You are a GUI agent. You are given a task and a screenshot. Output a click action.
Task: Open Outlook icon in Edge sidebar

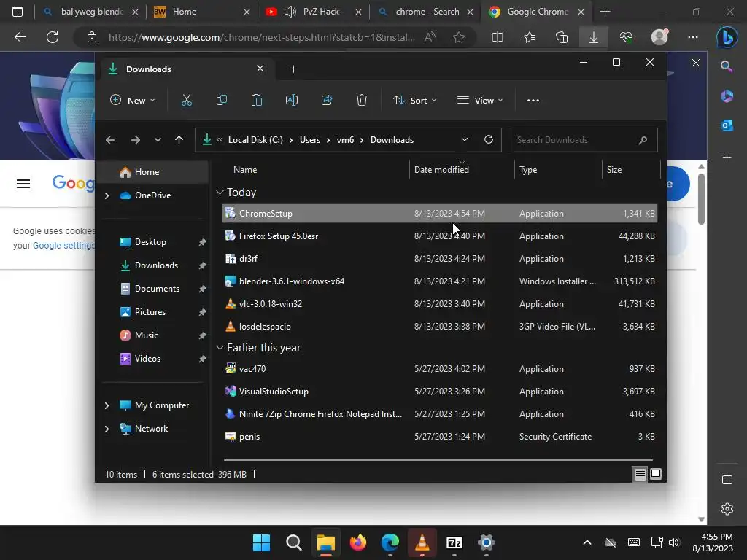[727, 125]
